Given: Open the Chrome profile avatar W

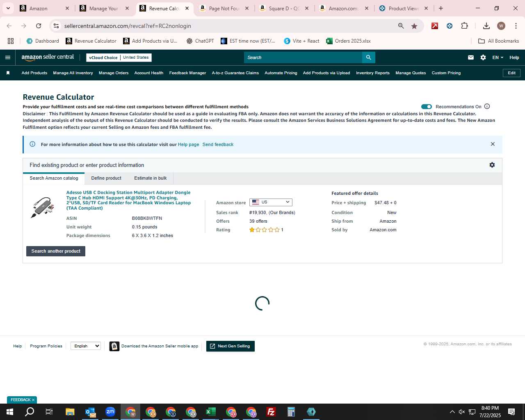Looking at the screenshot, I should [501, 26].
